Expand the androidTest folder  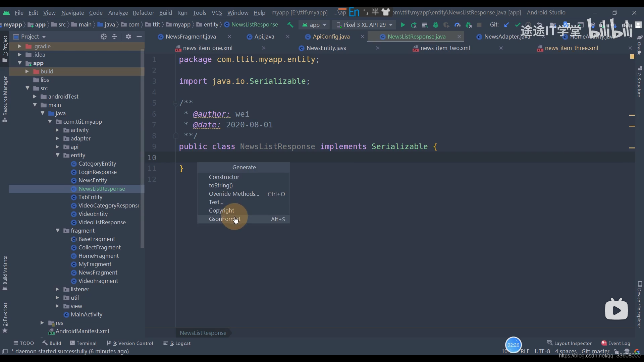35,97
